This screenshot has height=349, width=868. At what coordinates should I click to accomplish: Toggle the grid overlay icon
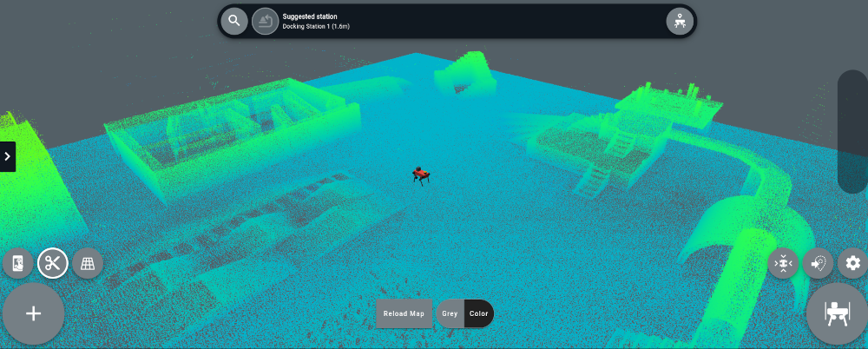87,263
